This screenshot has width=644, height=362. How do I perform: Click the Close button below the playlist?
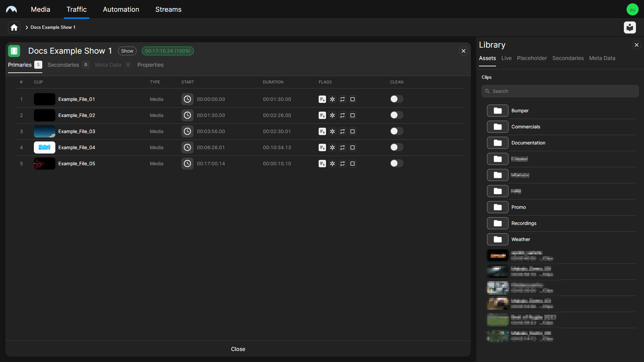(x=238, y=349)
